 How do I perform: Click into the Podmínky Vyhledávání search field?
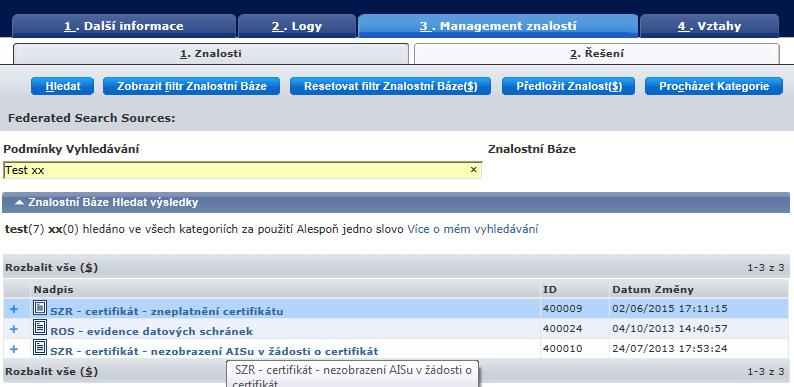(x=242, y=170)
